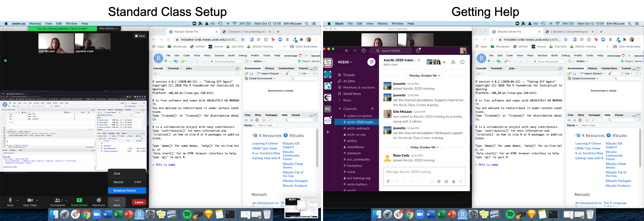The width and height of the screenshot is (644, 221).
Task: Click Learning R Online link, Standard Class Setup
Action: [x=265, y=143]
